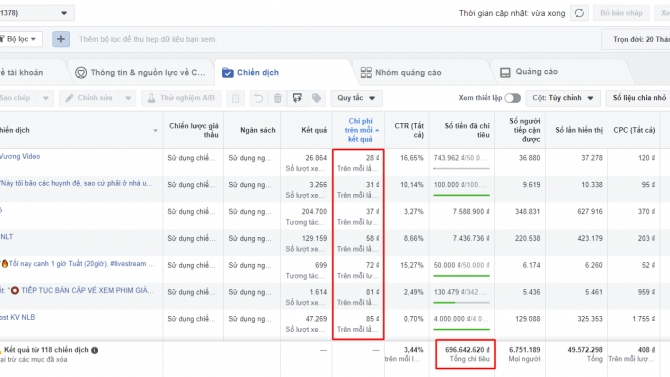Click the 16,65% CTR cell
670x377 pixels.
[x=411, y=158]
